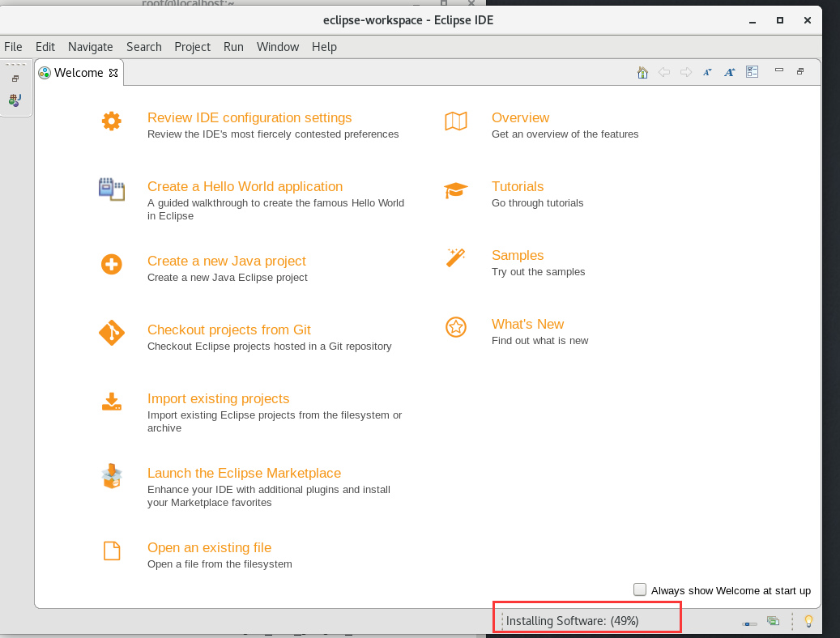Click 'Go through tutorials' description
This screenshot has width=840, height=638.
537,203
